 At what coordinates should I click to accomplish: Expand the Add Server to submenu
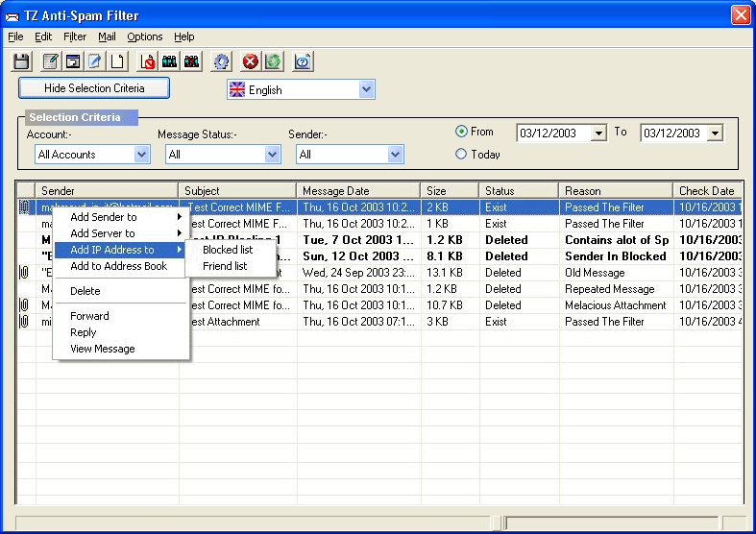click(x=119, y=233)
